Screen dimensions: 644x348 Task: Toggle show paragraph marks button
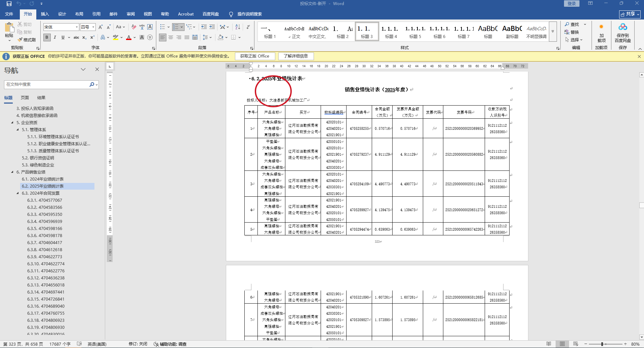pyautogui.click(x=248, y=27)
